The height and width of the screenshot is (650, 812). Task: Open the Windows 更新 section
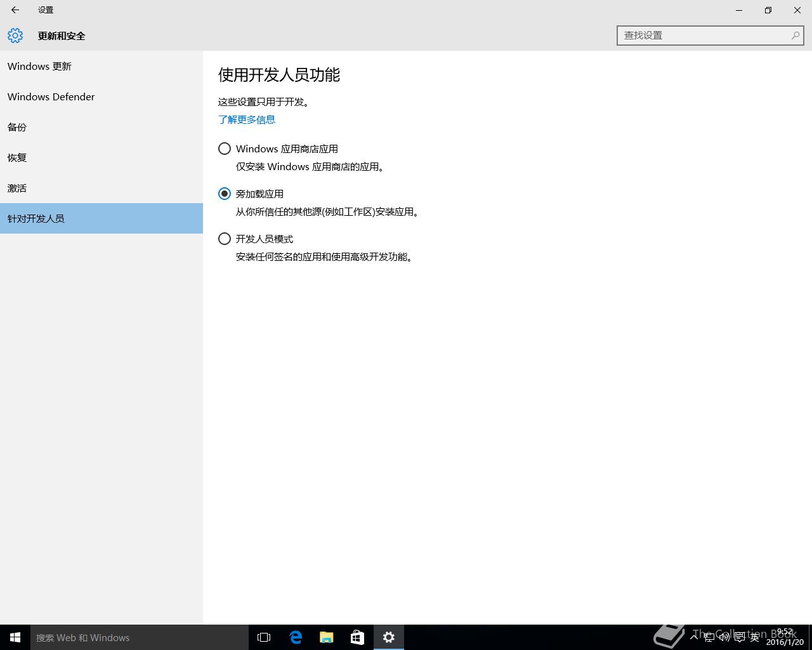click(101, 66)
